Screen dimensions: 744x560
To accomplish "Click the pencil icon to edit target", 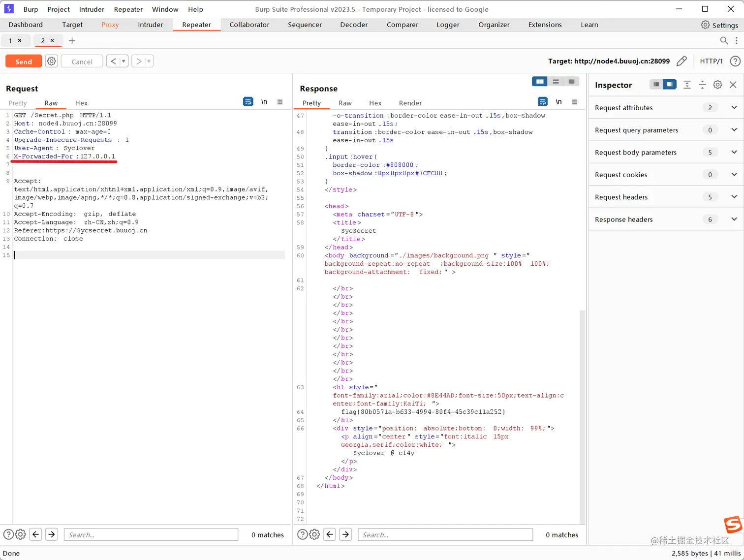I will (x=682, y=61).
